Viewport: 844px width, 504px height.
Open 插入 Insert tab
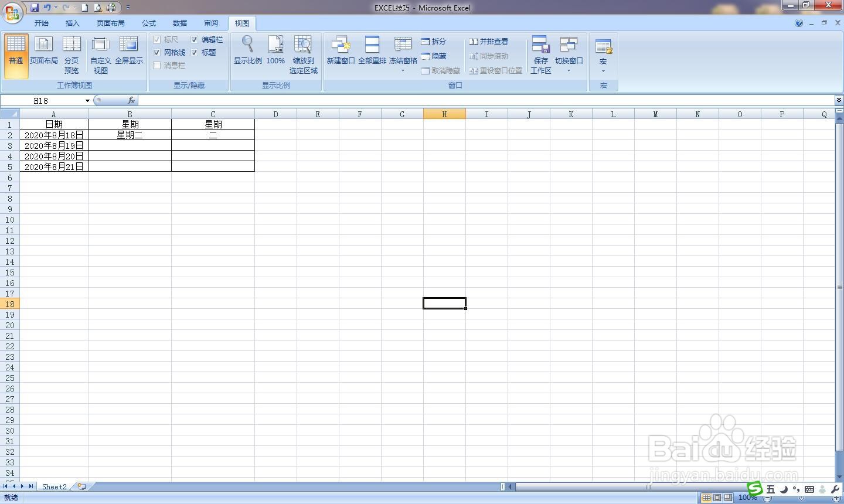pos(73,23)
